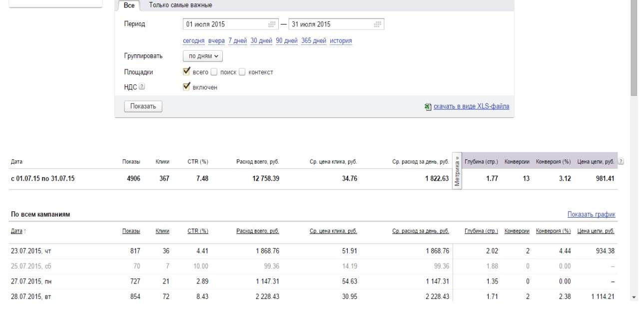This screenshot has height=316, width=644.
Task: Click the start date field '01 июля 2015'
Action: coord(225,24)
